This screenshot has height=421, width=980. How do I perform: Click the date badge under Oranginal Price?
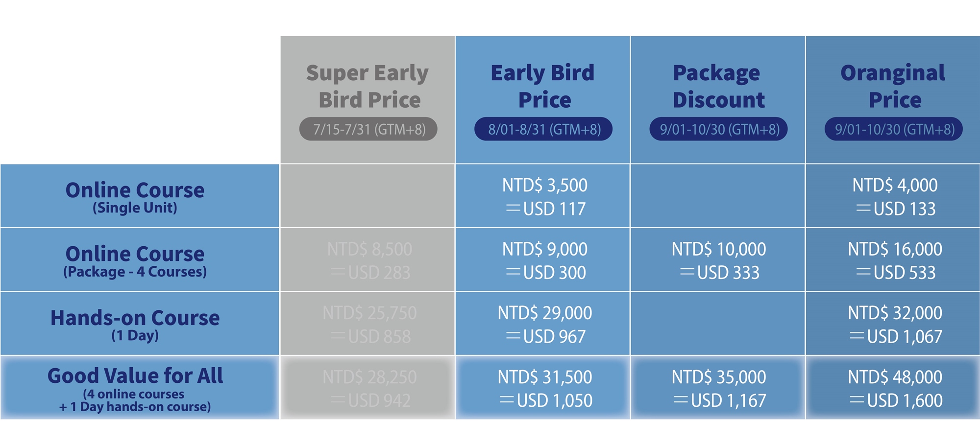click(x=894, y=129)
